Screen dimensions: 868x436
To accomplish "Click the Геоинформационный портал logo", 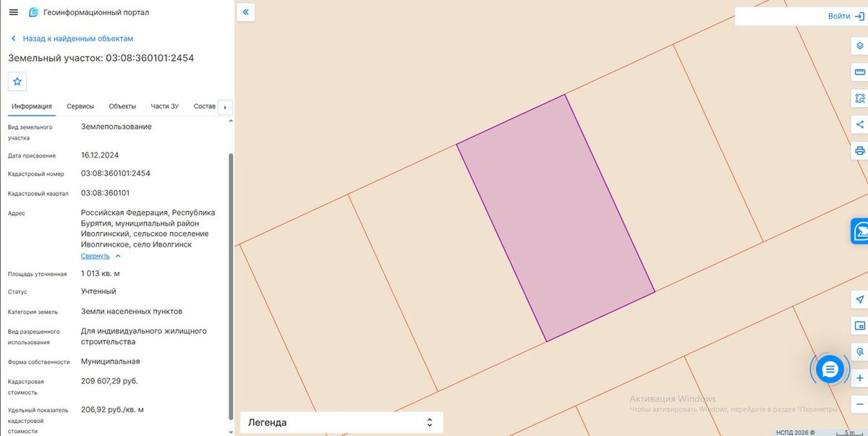I will (90, 12).
